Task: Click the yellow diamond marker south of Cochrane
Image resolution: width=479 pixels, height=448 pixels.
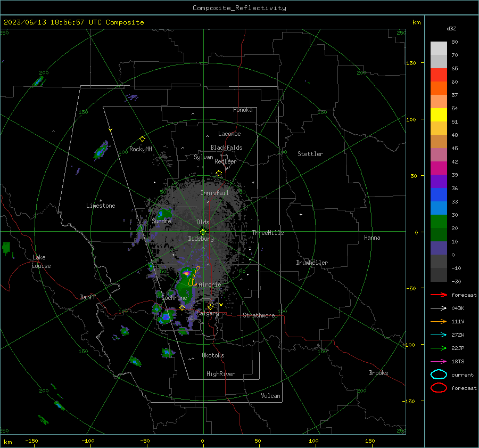Action: click(x=183, y=307)
